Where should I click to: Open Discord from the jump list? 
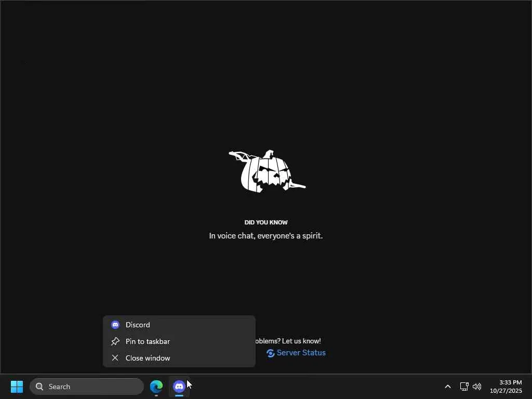click(179, 325)
